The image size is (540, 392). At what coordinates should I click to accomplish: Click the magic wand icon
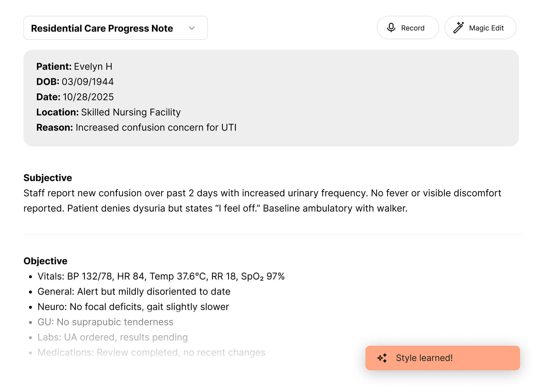458,28
